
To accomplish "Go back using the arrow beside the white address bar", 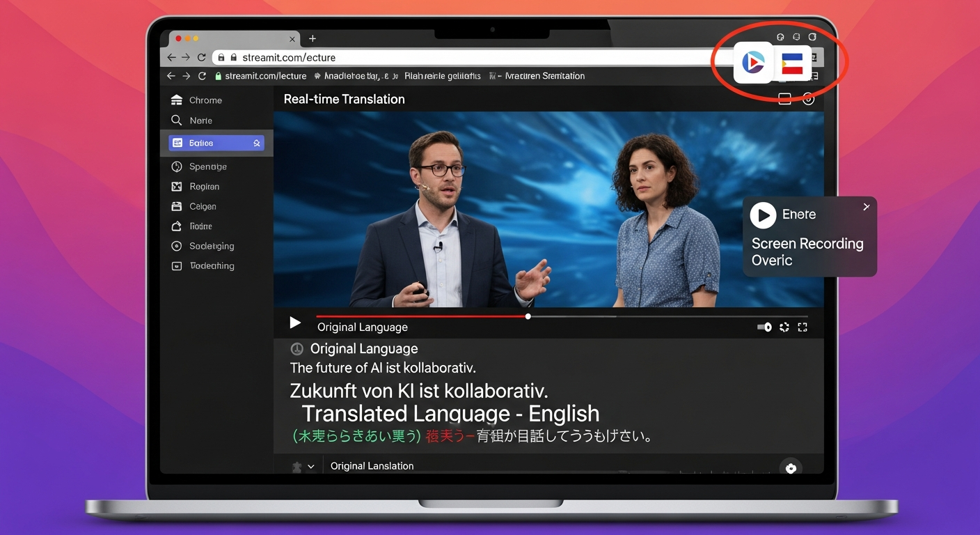I will 172,58.
